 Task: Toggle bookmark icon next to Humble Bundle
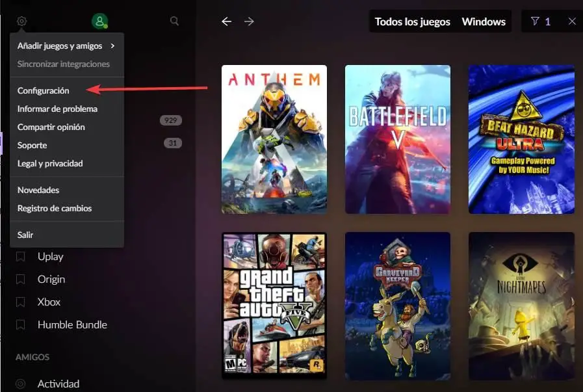(20, 324)
